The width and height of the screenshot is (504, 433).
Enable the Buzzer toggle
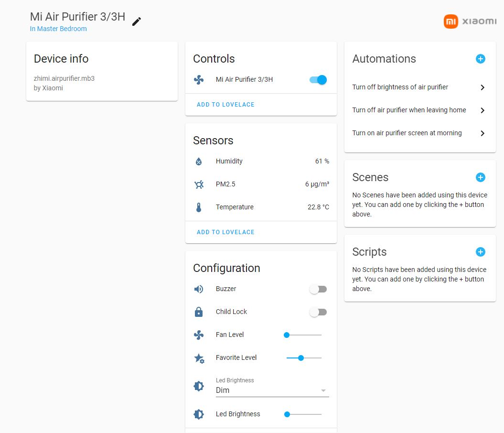(x=318, y=289)
